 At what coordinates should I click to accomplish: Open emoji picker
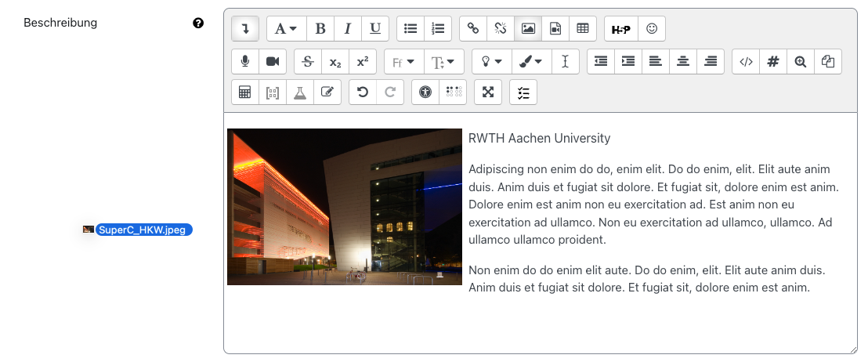tap(652, 29)
